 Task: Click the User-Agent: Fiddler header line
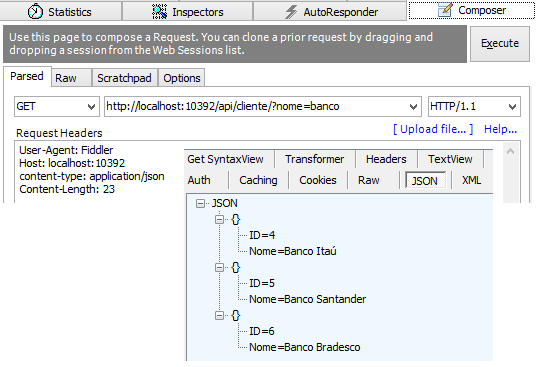pos(66,150)
